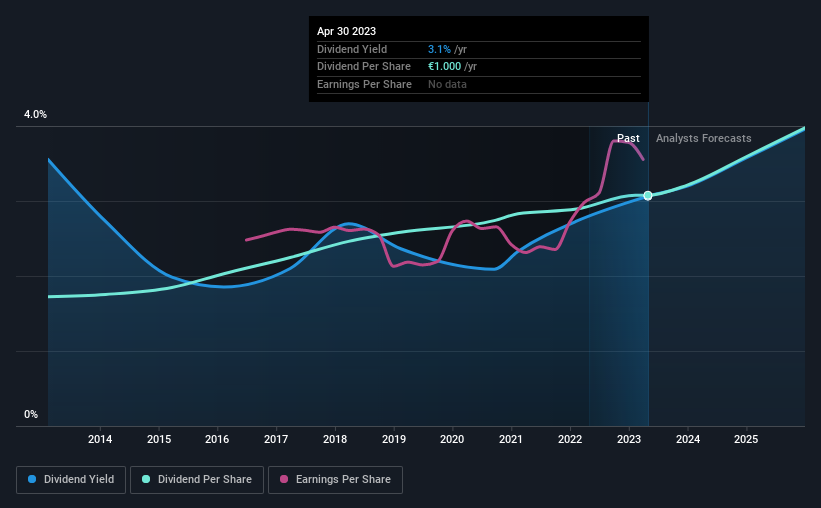Image resolution: width=821 pixels, height=508 pixels.
Task: Click the 2019 x-axis label
Action: pos(394,439)
